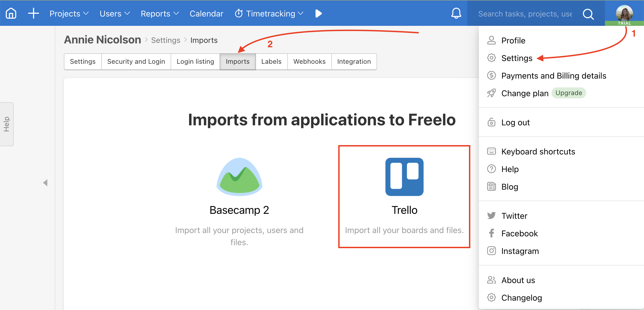Open the Calendar page
Viewport: 644px width, 310px height.
[206, 13]
